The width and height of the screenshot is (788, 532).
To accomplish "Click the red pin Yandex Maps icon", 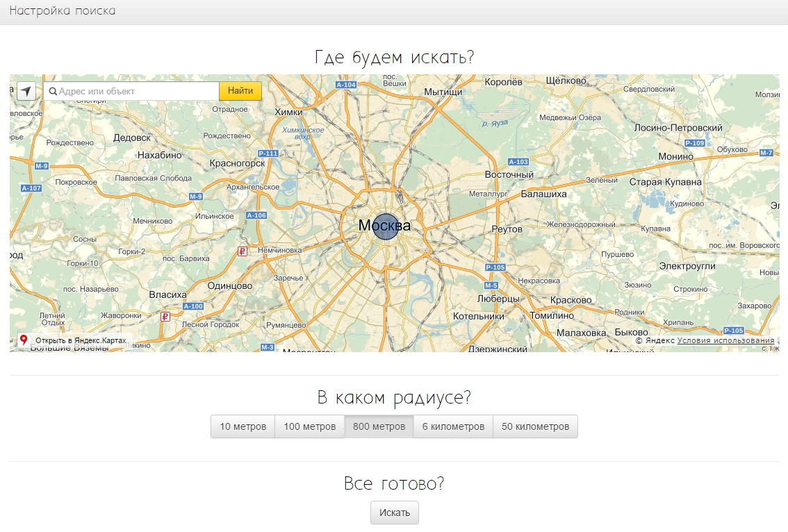I will pyautogui.click(x=23, y=340).
